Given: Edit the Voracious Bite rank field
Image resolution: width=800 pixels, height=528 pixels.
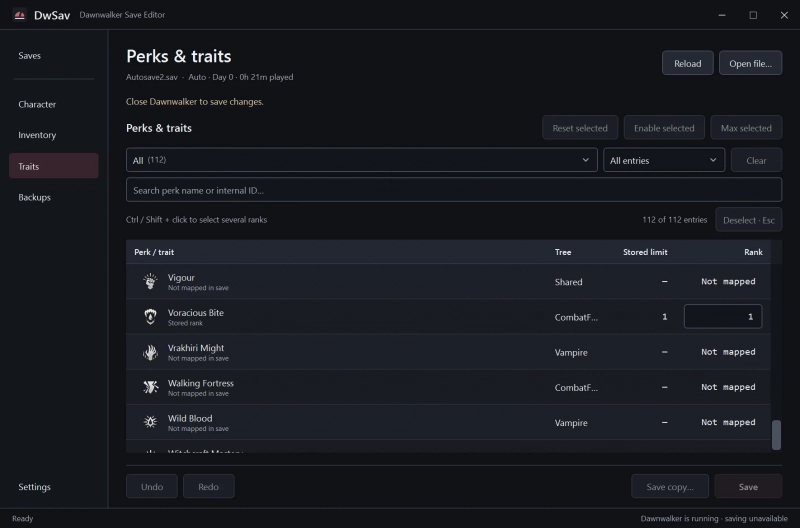Looking at the screenshot, I should [x=722, y=316].
